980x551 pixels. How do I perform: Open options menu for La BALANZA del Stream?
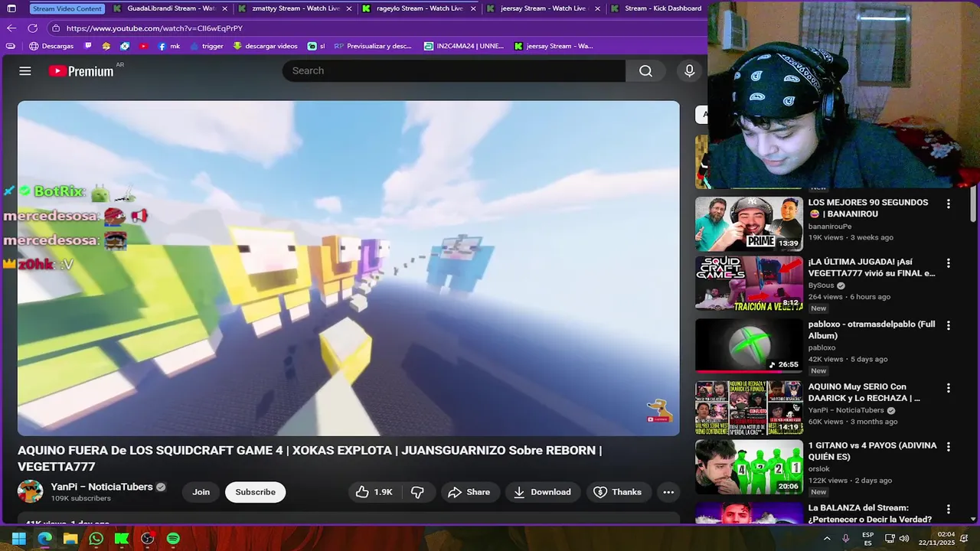pos(948,509)
